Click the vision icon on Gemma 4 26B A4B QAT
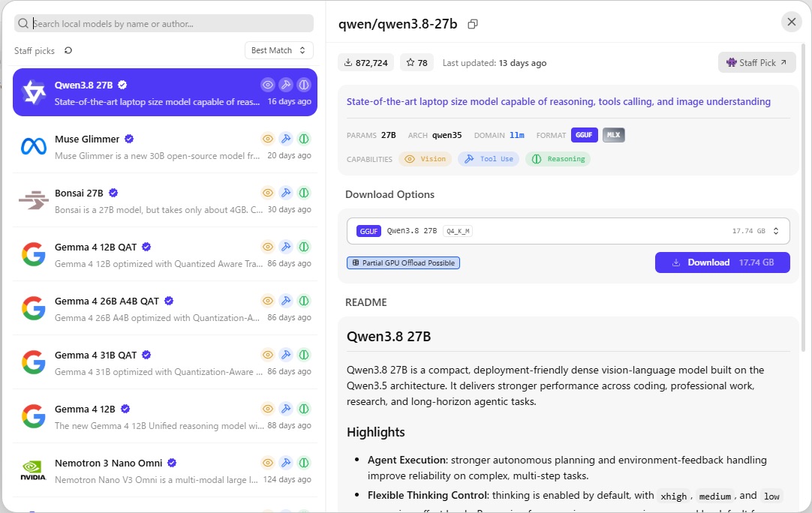Screen dimensions: 812x513 coord(268,301)
